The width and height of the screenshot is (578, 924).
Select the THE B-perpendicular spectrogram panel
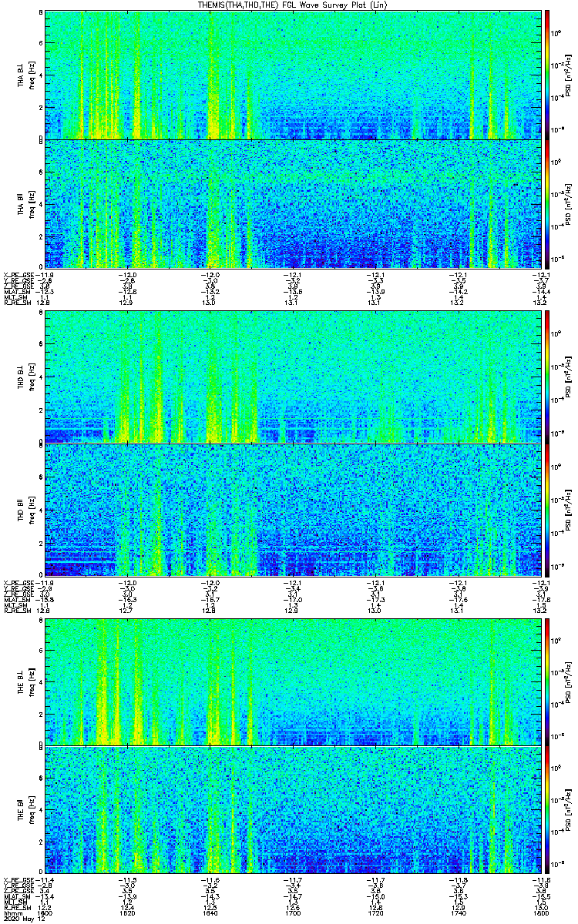(293, 680)
